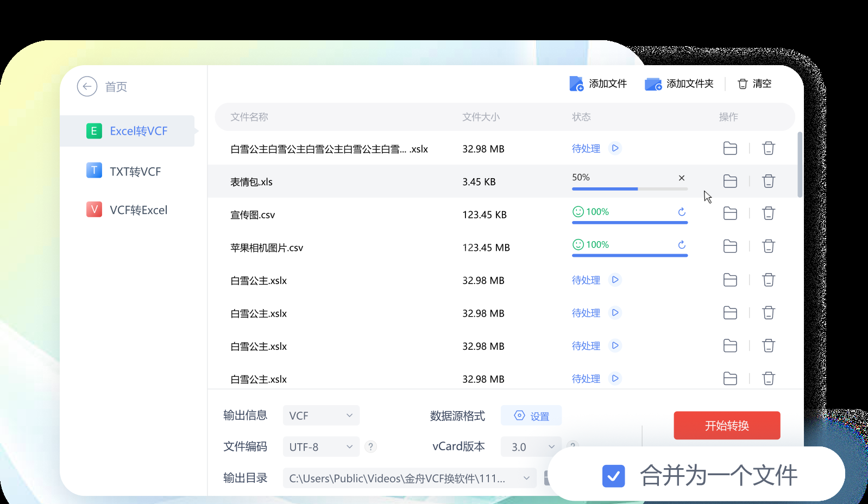The width and height of the screenshot is (868, 504).
Task: Switch to Excel转VCF in sidebar
Action: (x=127, y=131)
